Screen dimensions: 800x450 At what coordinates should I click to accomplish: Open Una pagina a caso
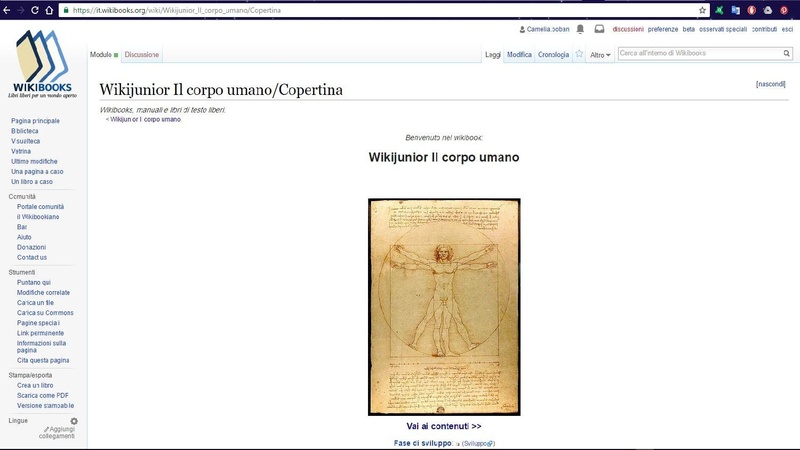(37, 172)
